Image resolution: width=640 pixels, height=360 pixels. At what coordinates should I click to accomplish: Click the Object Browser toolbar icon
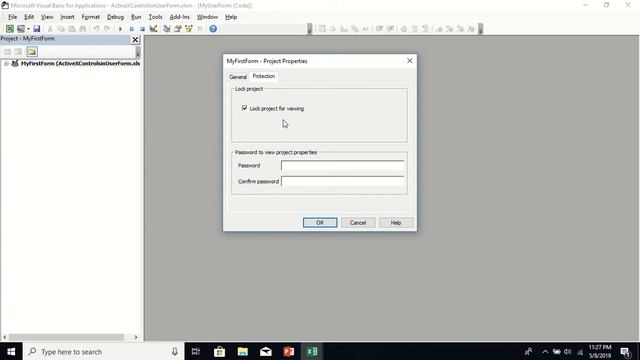(189, 29)
